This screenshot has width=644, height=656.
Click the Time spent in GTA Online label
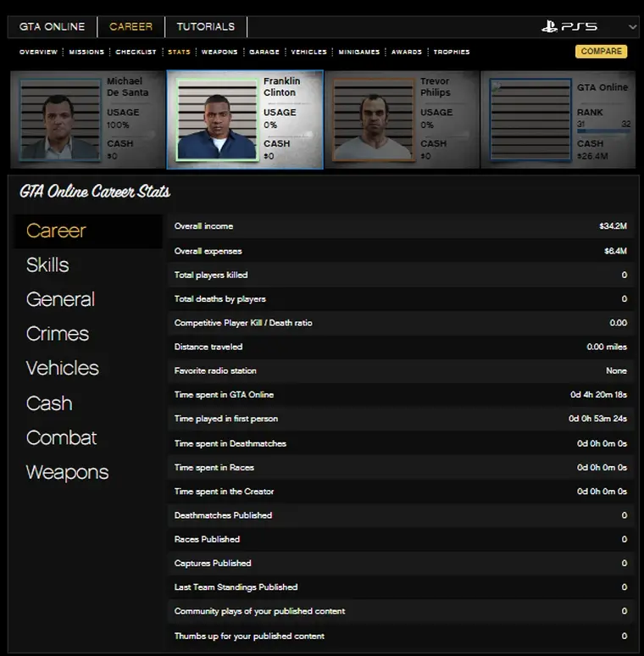[x=224, y=394]
